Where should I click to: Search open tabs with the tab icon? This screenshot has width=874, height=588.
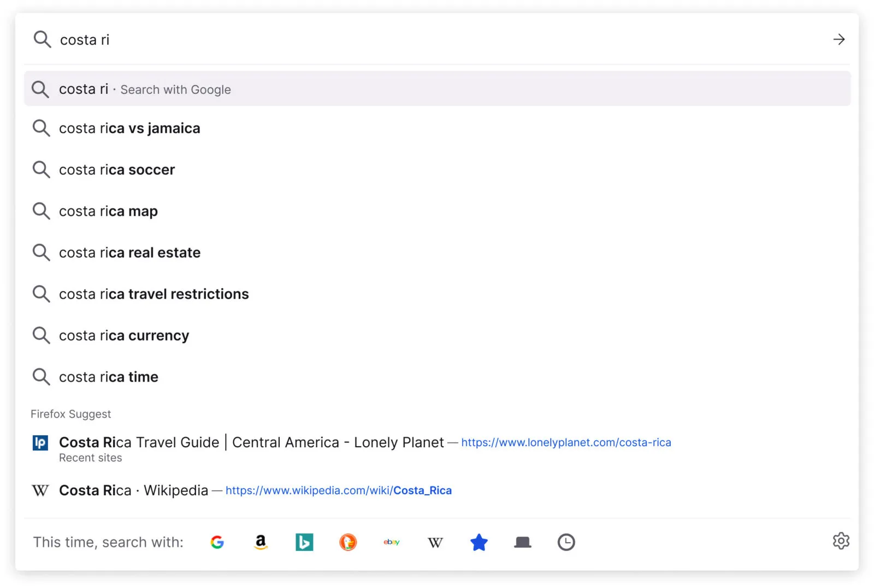pyautogui.click(x=522, y=542)
